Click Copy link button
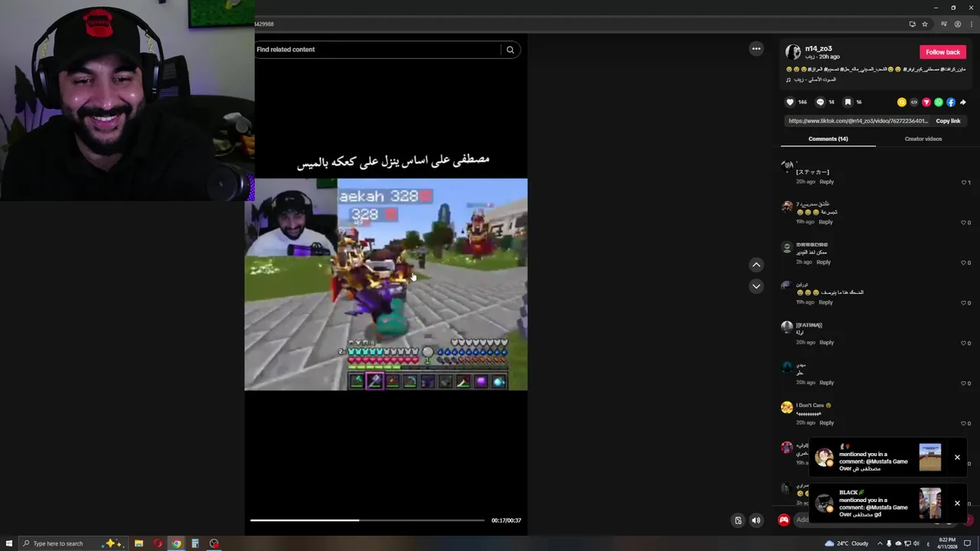The height and width of the screenshot is (551, 980). 948,121
